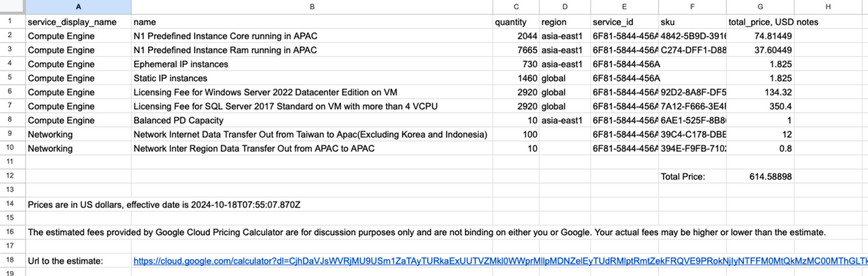
Task: Select column A header
Action: click(x=78, y=7)
